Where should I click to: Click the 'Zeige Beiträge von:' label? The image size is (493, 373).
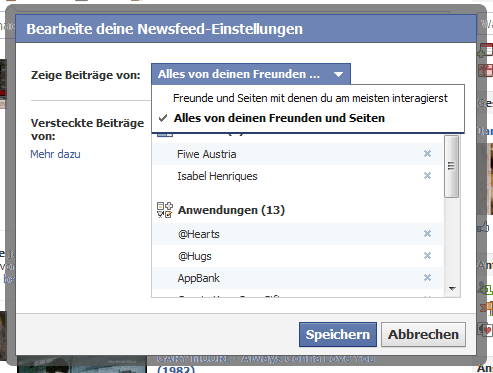pyautogui.click(x=86, y=75)
